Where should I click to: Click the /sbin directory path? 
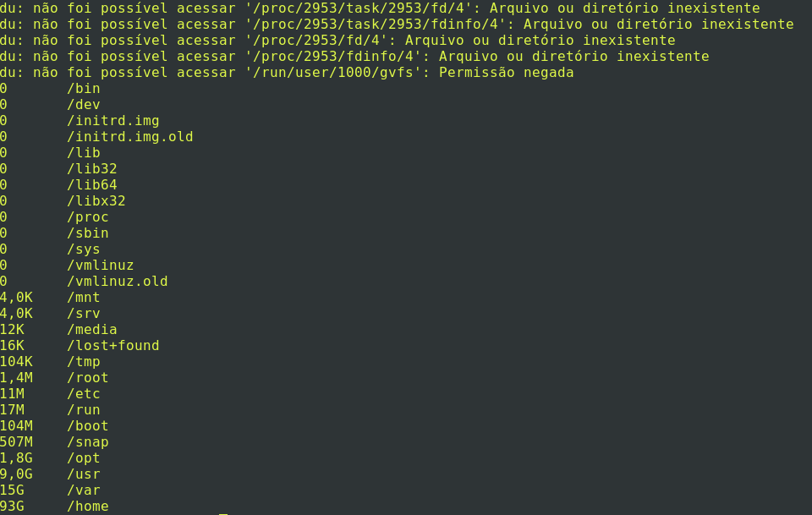click(88, 233)
